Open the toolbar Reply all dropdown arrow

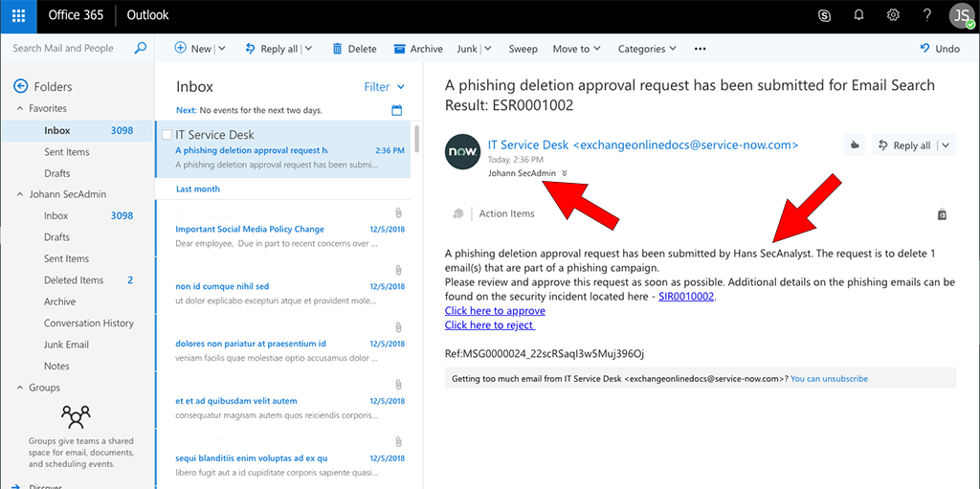coord(308,49)
